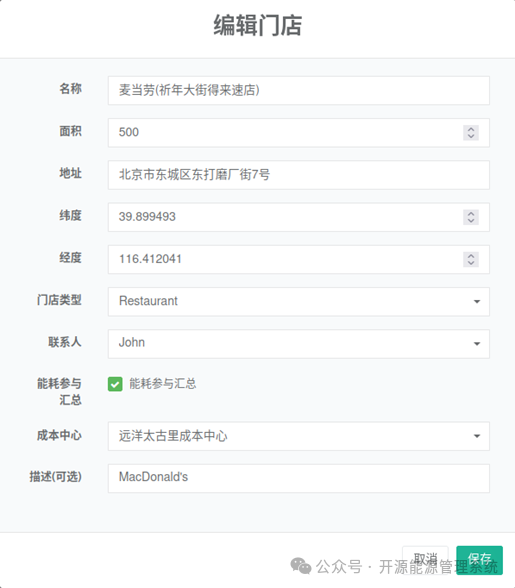Increase the 面积 value with up arrow
The height and width of the screenshot is (588, 515).
pos(471,129)
